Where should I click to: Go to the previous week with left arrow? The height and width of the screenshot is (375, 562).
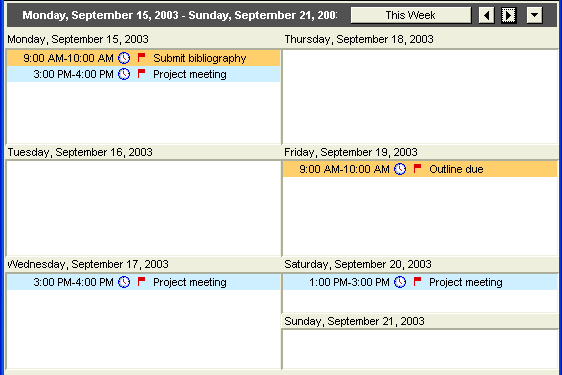[486, 15]
